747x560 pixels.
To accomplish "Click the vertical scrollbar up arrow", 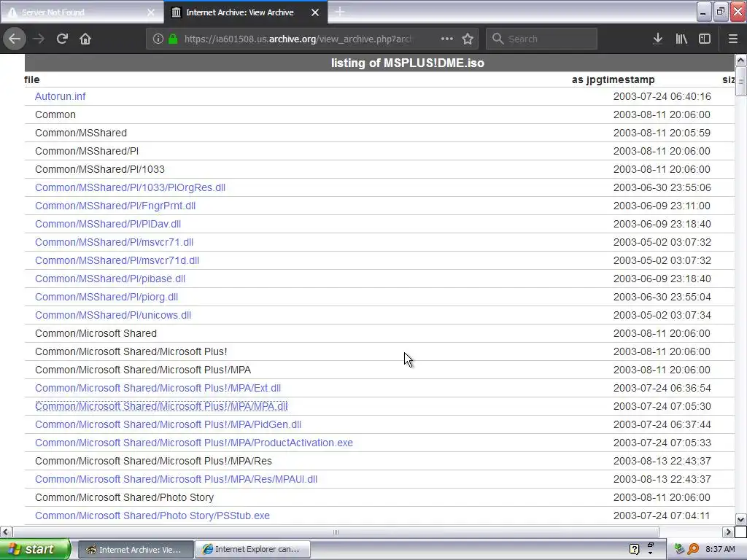I will 741,60.
